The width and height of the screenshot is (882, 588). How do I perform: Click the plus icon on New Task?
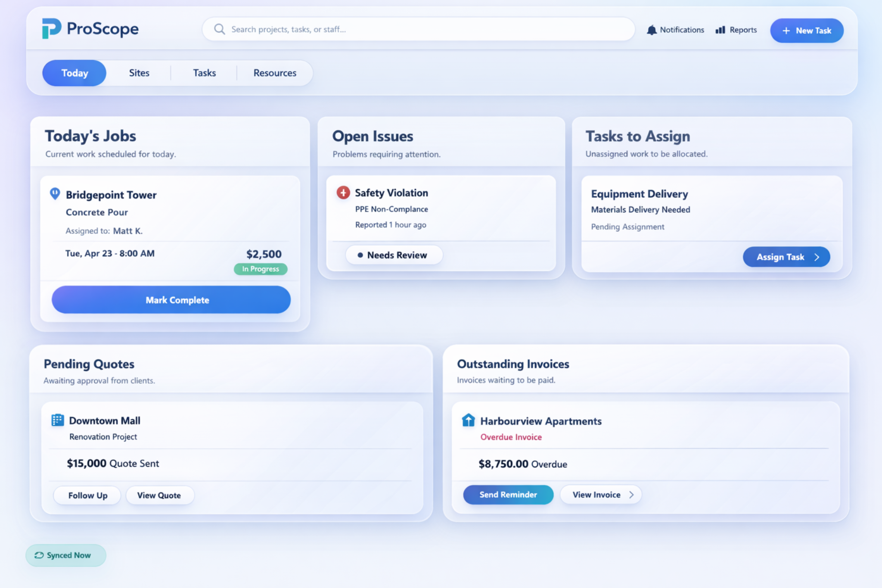click(x=786, y=31)
